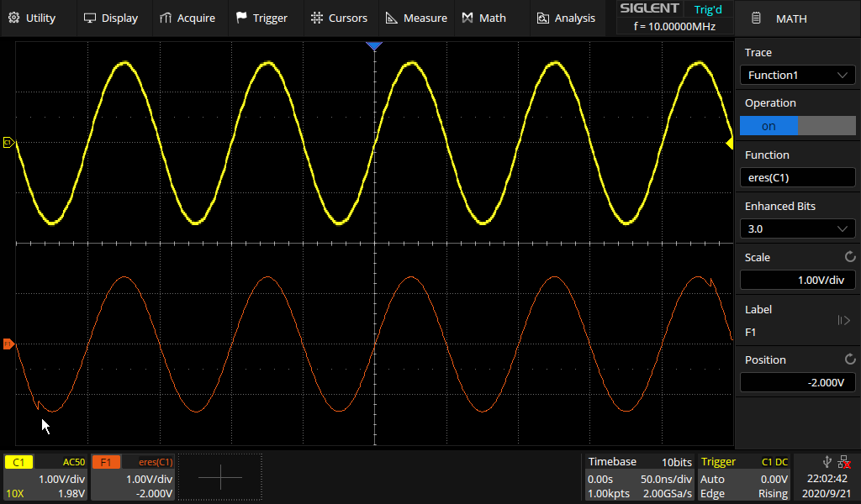Image resolution: width=861 pixels, height=504 pixels.
Task: Click the 1.00kpts memory depth value
Action: click(x=609, y=494)
